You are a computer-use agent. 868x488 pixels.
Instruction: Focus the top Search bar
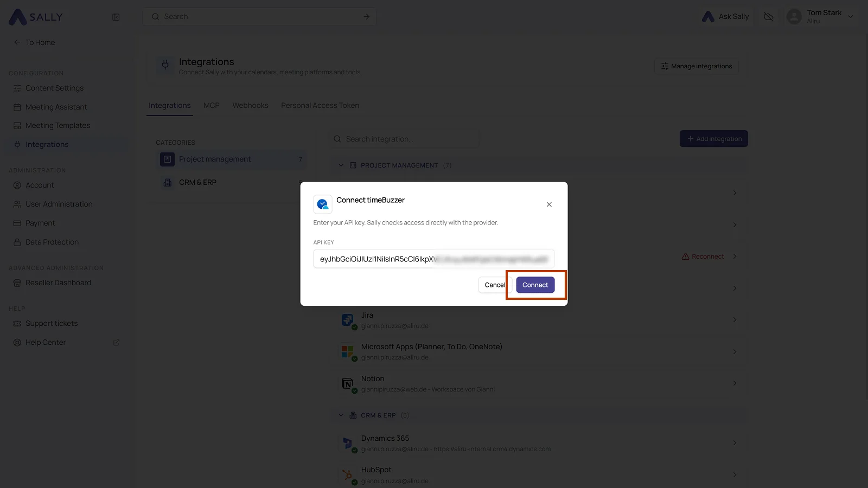[x=259, y=17]
